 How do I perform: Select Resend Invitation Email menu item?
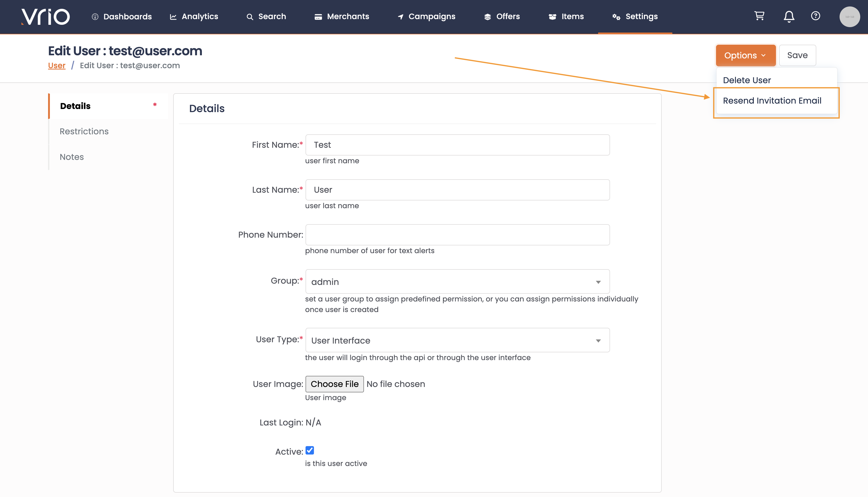point(772,101)
